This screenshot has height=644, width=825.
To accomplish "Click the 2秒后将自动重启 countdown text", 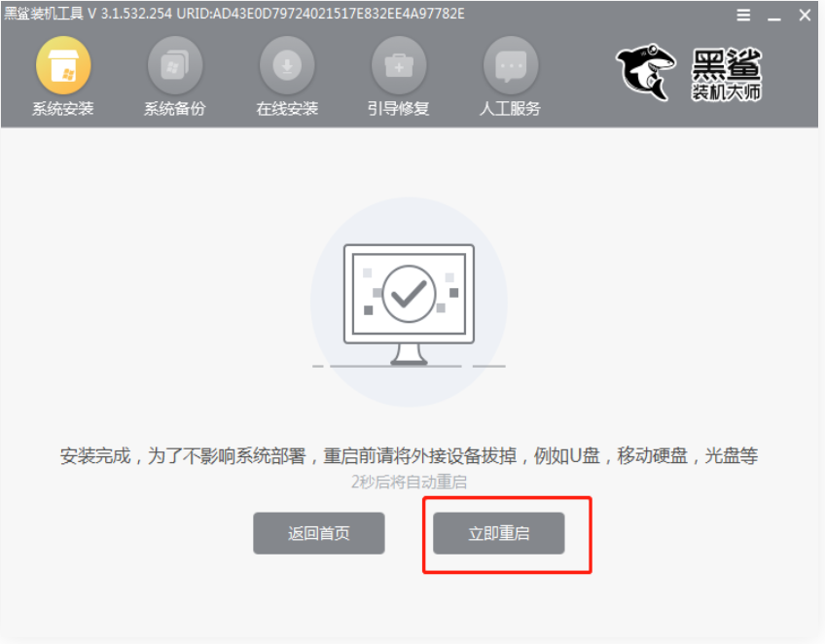I will (409, 482).
